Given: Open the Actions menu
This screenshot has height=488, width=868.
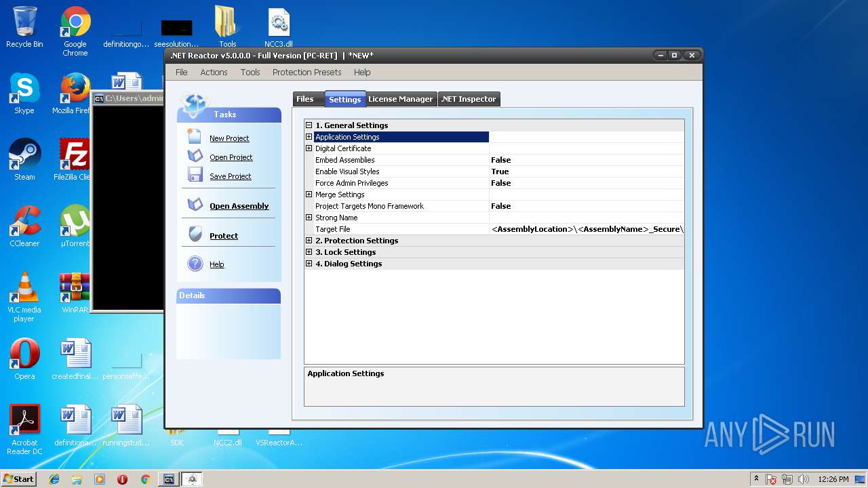Looking at the screenshot, I should 214,72.
